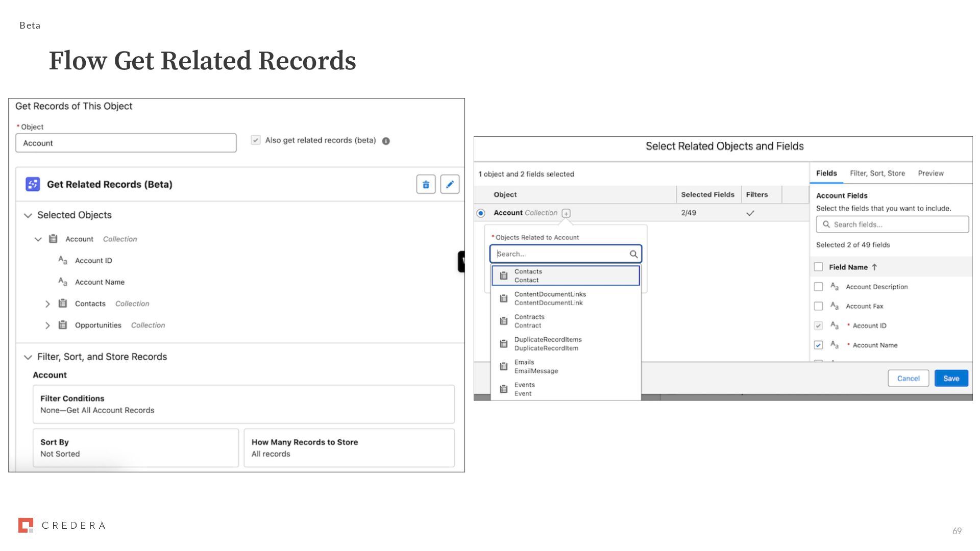This screenshot has height=551, width=980.
Task: Collapse the Selected Objects section
Action: point(28,215)
